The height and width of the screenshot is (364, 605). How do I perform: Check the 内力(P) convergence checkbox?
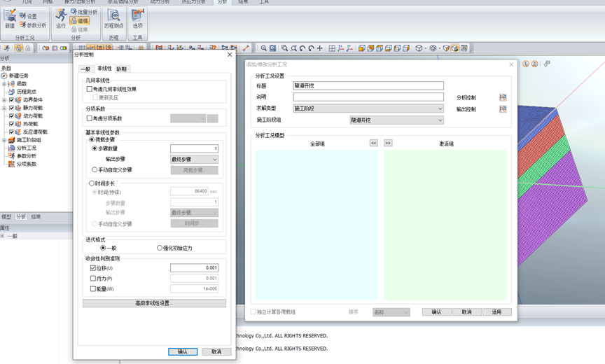[x=93, y=279]
